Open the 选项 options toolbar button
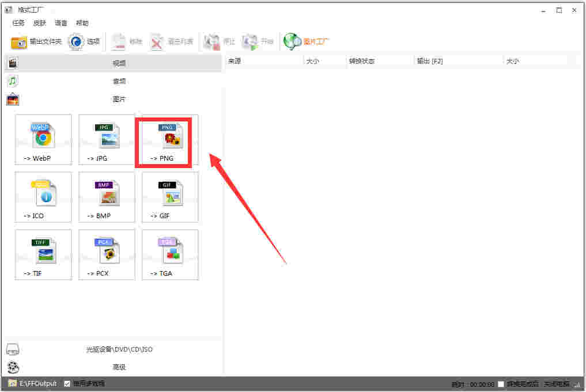 click(85, 41)
